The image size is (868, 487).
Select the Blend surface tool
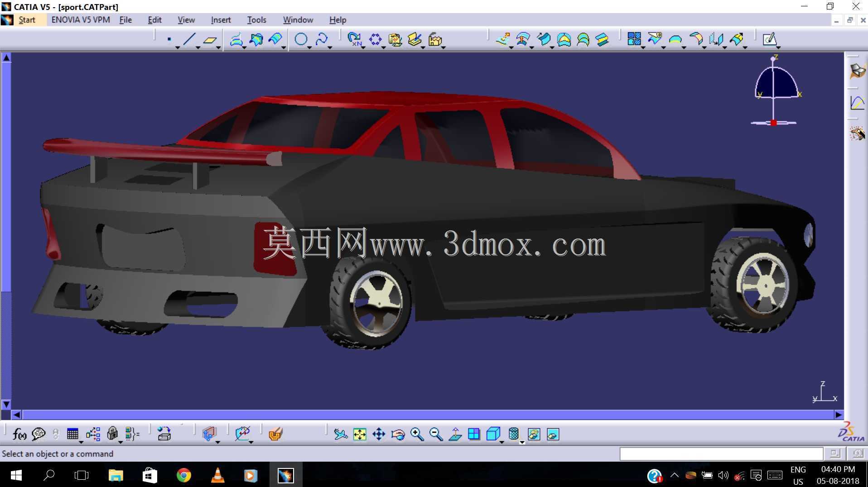(x=603, y=39)
